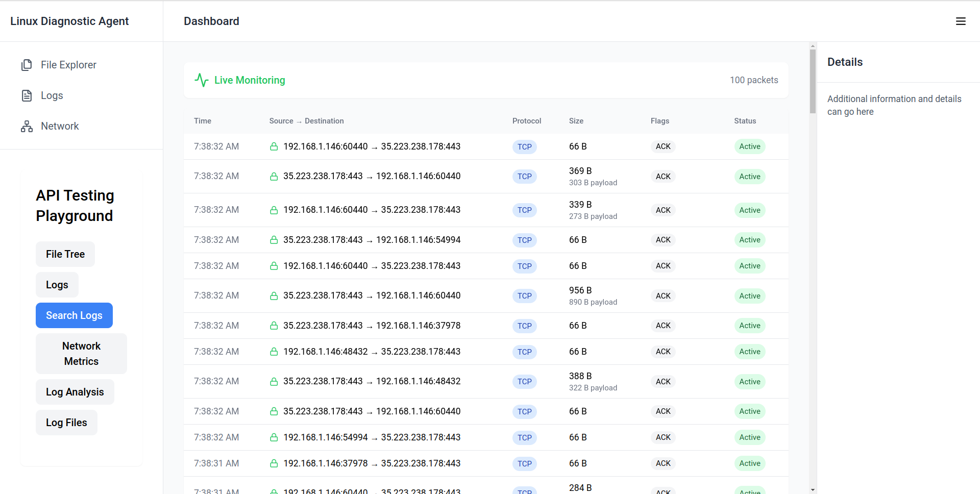
Task: Click the 7:38:31 AM time in 66 B row
Action: pyautogui.click(x=216, y=463)
